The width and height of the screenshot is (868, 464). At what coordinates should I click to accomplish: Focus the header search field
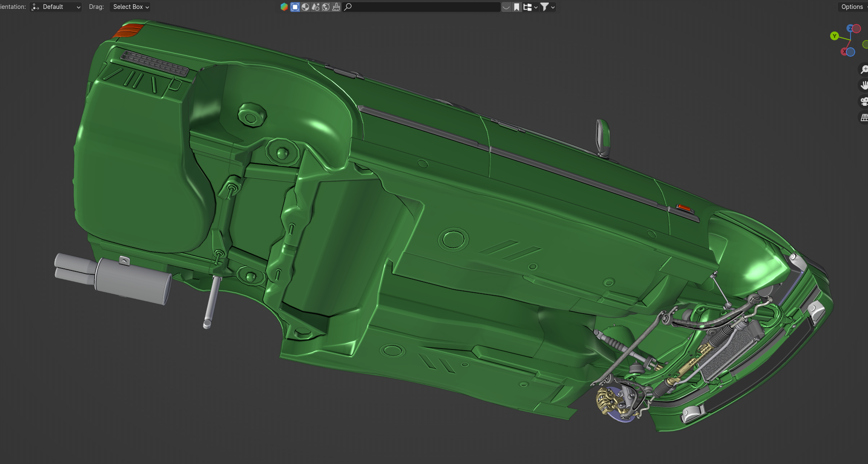coord(421,7)
